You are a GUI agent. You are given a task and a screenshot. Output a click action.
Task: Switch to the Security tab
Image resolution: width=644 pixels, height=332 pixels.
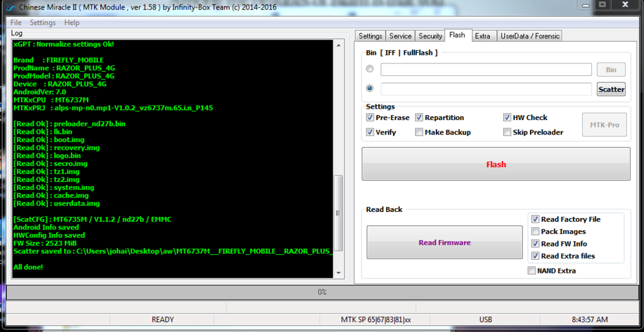(430, 36)
